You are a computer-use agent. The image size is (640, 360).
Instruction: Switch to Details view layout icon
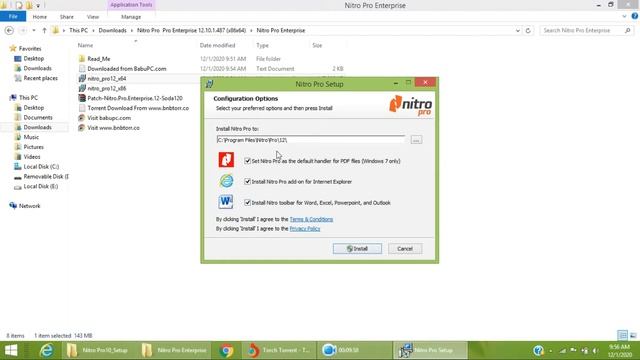coord(622,335)
